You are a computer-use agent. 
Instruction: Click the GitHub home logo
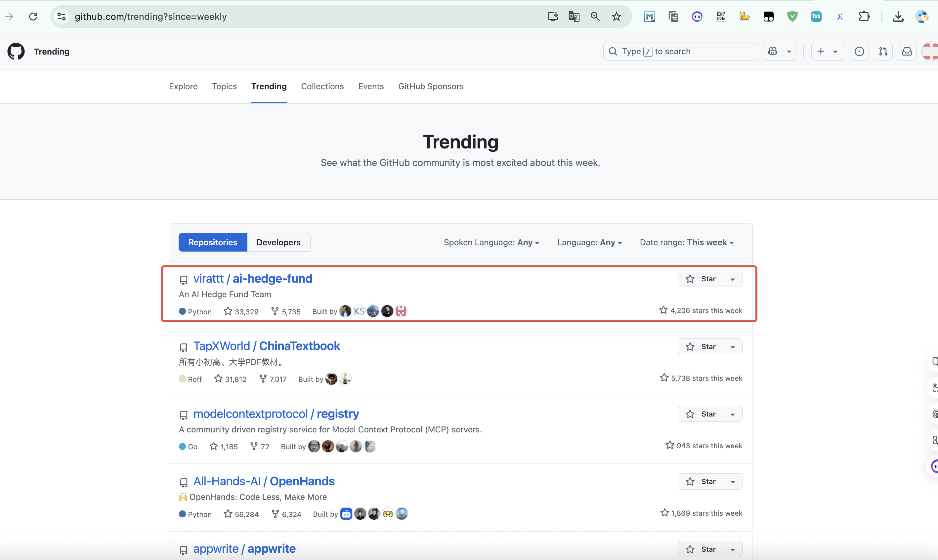click(x=16, y=51)
